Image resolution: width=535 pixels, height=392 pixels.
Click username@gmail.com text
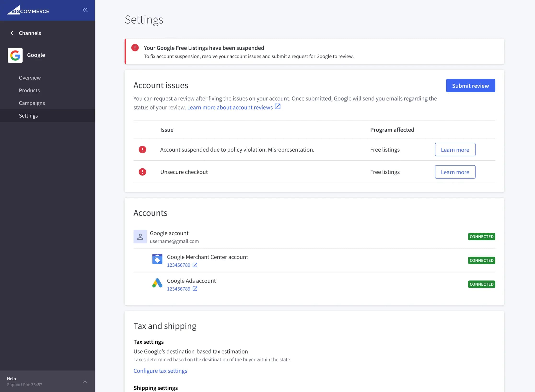pyautogui.click(x=174, y=241)
